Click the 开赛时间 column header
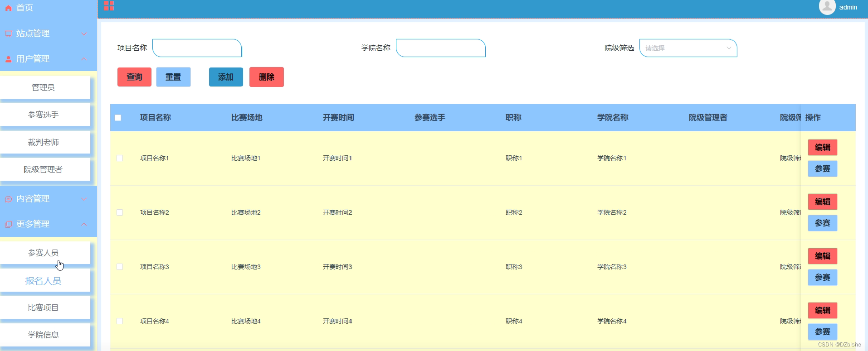 (x=338, y=118)
